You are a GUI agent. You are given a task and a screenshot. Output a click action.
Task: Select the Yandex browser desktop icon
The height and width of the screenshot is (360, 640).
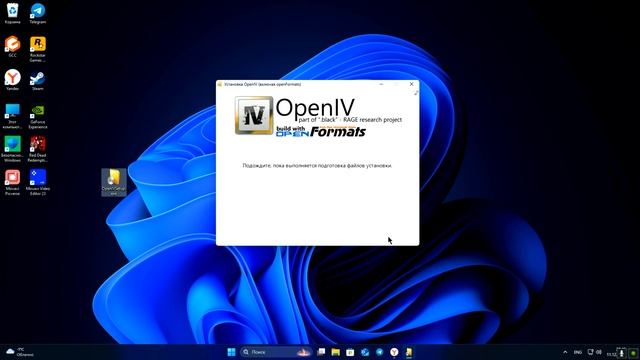click(x=12, y=80)
